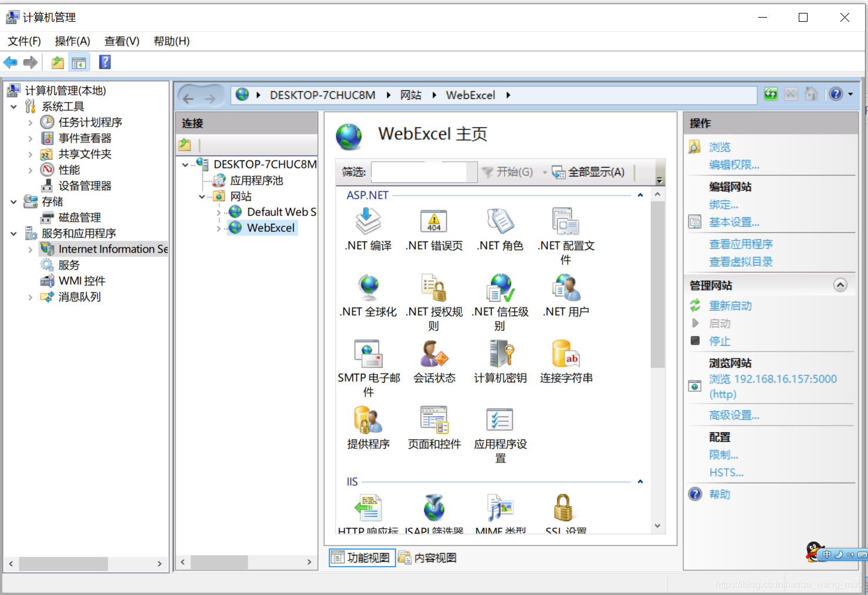Expand the 任务计划程序 tree node

pyautogui.click(x=31, y=123)
